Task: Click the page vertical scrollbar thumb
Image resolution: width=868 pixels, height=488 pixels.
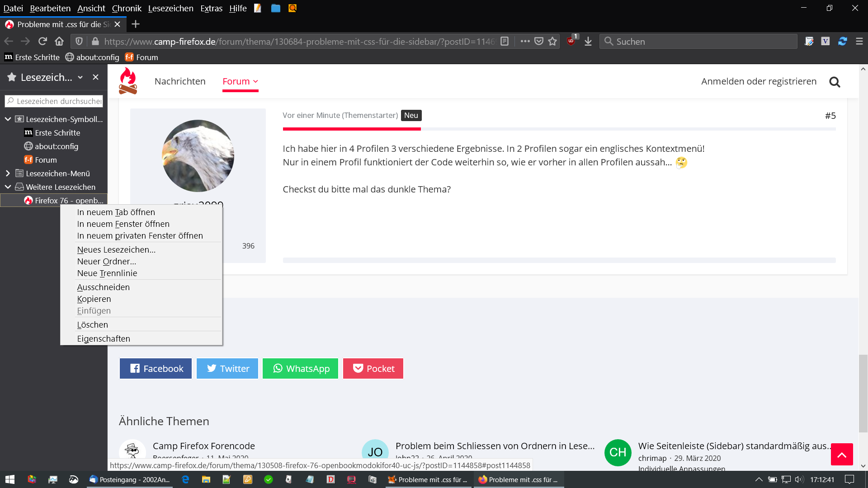Action: click(863, 393)
